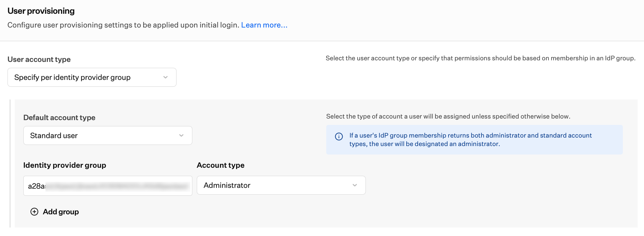Click the Identity provider group label
Viewport: 644px width, 236px height.
tap(65, 165)
